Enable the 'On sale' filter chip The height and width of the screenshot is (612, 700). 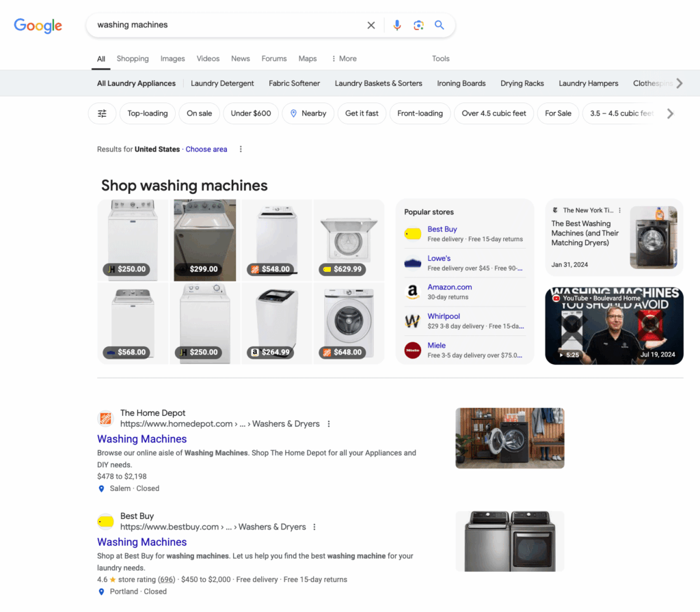(x=199, y=113)
